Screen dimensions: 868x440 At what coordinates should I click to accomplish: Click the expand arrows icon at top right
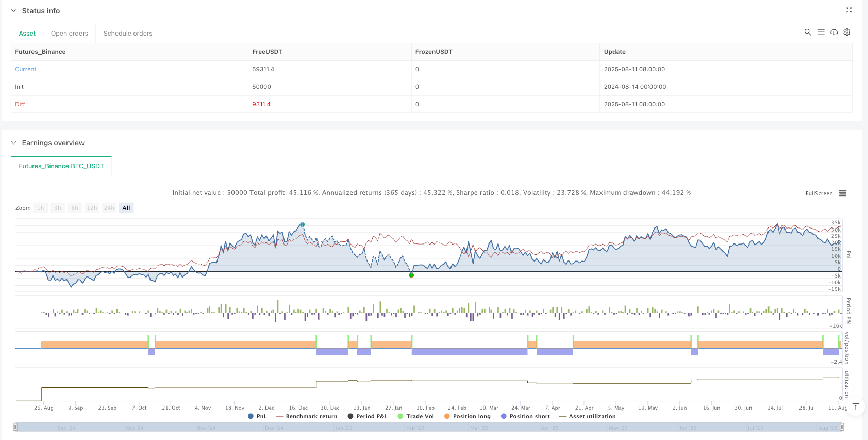(849, 10)
